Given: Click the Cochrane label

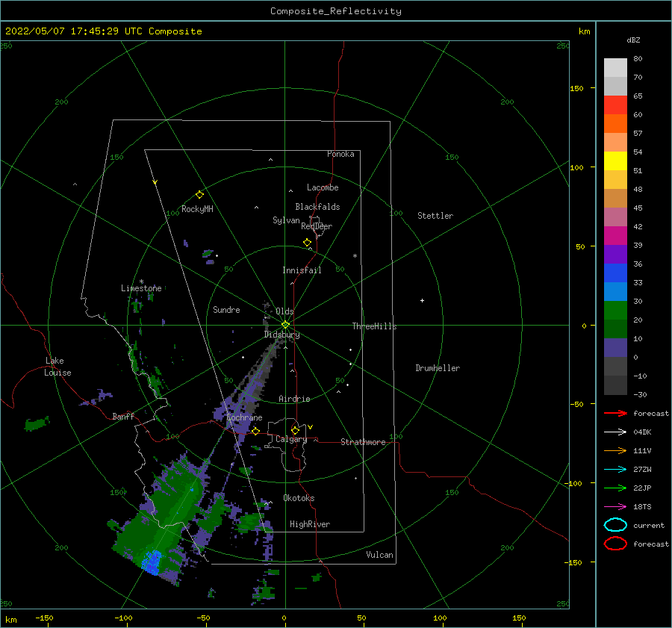Looking at the screenshot, I should (x=244, y=417).
